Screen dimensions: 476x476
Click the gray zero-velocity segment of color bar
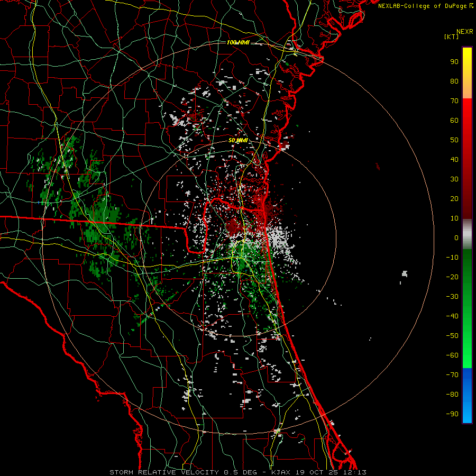467,234
